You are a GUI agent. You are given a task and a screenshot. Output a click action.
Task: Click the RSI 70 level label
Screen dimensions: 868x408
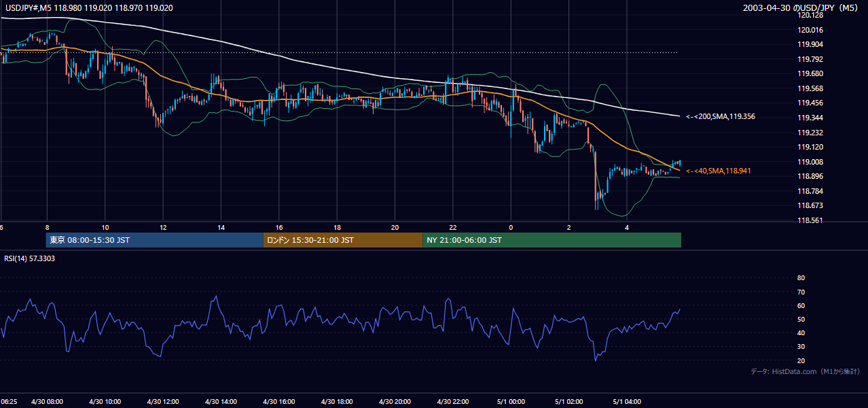point(801,292)
